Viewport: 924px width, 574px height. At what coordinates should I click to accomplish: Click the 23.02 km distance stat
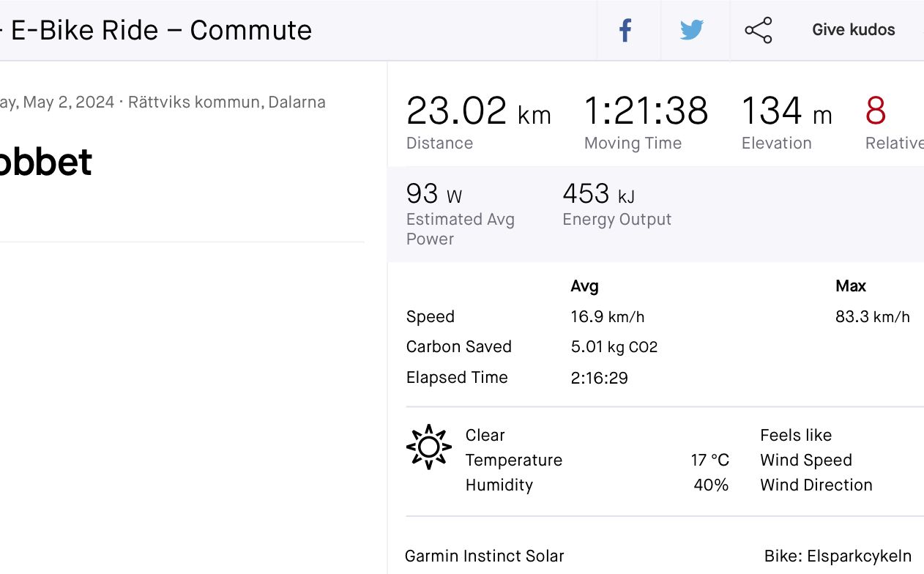tap(478, 112)
